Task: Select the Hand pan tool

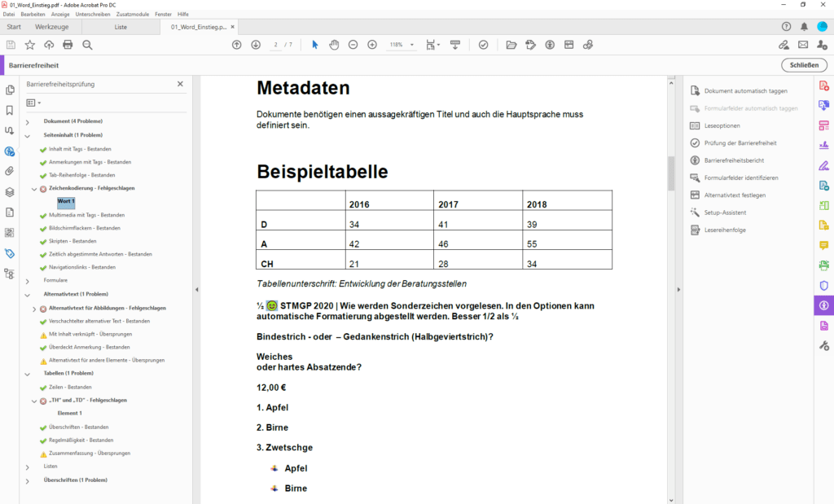Action: coord(334,46)
